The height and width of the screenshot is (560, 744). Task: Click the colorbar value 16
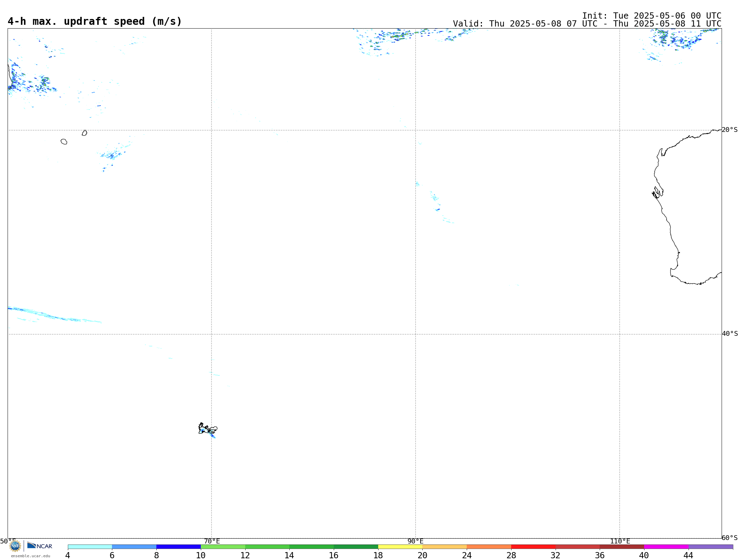pyautogui.click(x=334, y=555)
